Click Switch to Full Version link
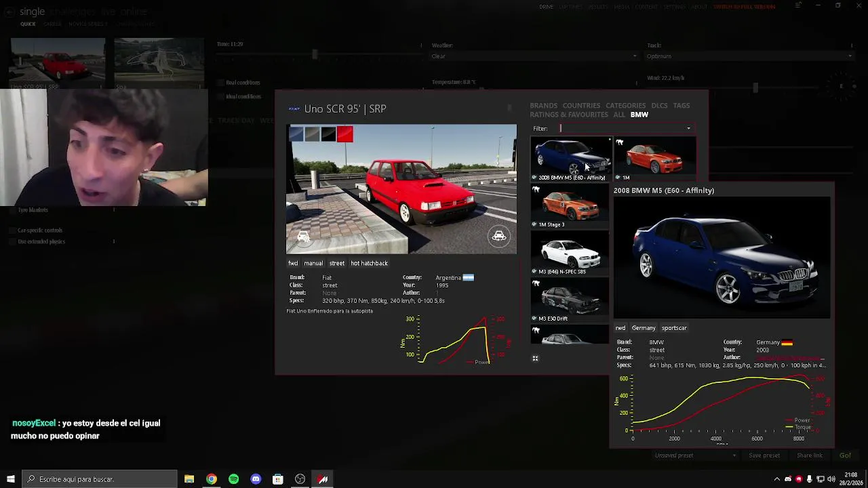Viewport: 868px width, 488px height. (x=744, y=7)
